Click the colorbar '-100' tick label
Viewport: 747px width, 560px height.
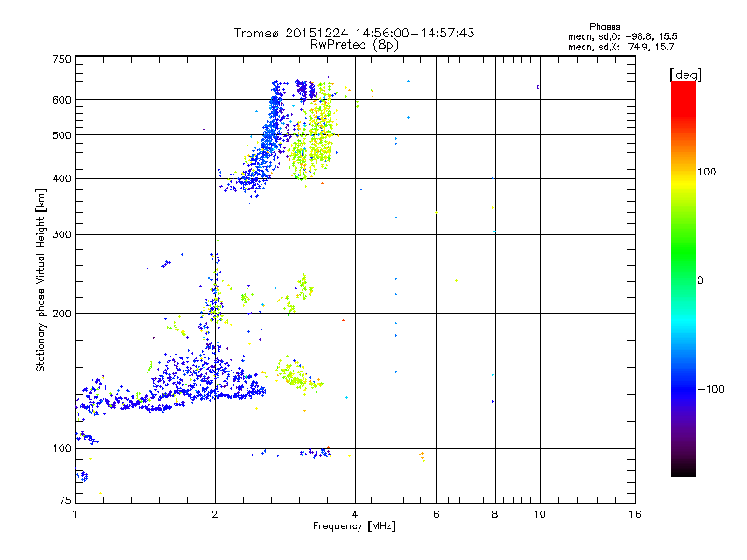point(711,389)
